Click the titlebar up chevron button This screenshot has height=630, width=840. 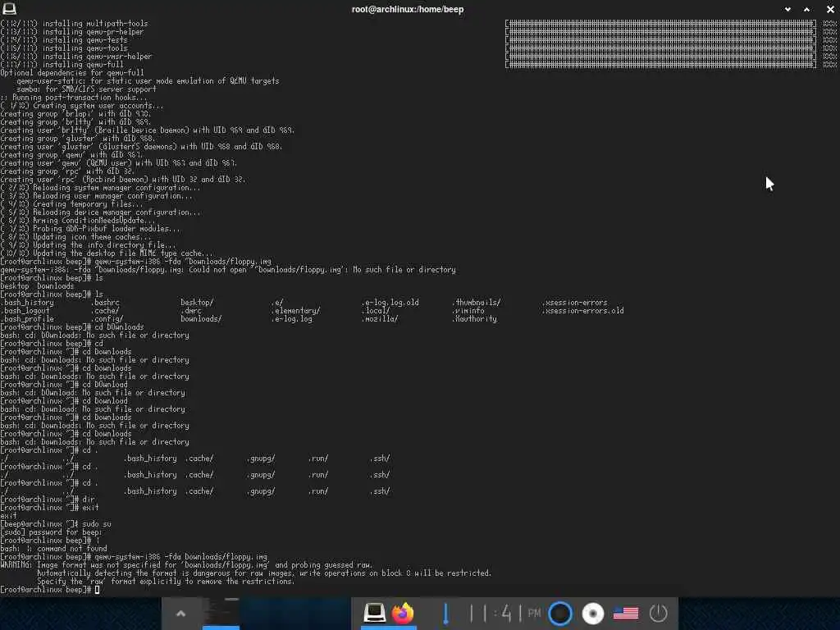point(807,9)
